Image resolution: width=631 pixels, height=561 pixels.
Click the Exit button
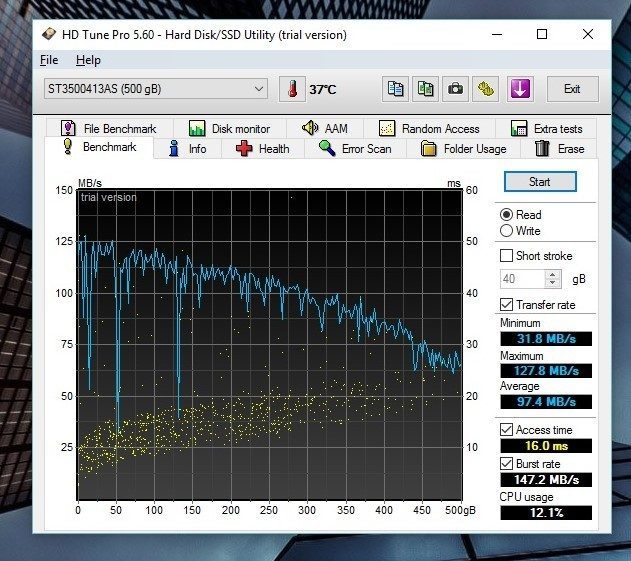[572, 89]
